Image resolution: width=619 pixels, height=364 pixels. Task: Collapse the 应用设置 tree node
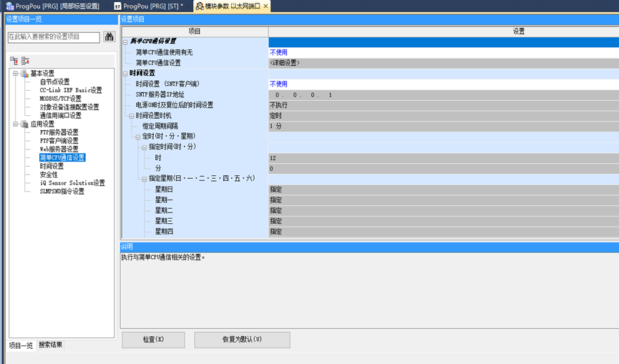tap(15, 124)
